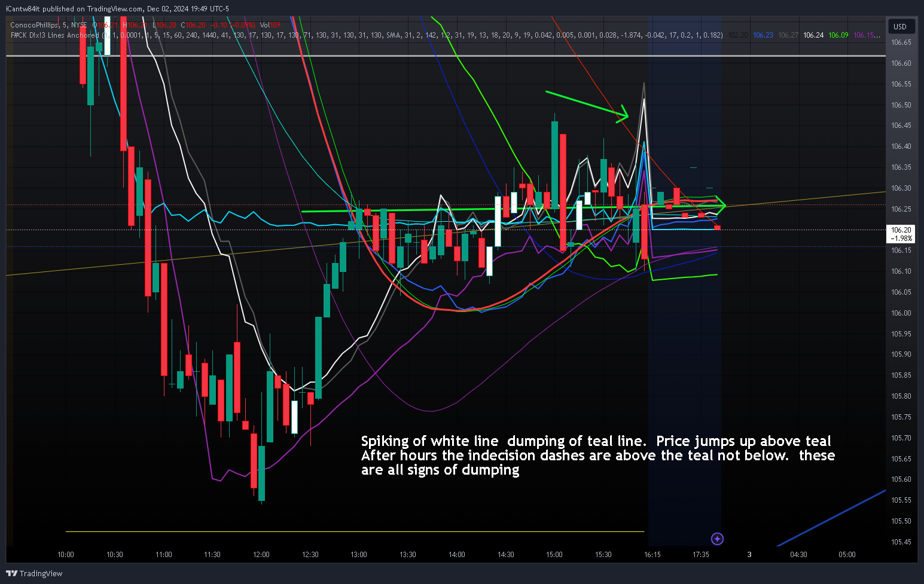Click the 16:15 label on the time axis
924x584 pixels.
652,555
